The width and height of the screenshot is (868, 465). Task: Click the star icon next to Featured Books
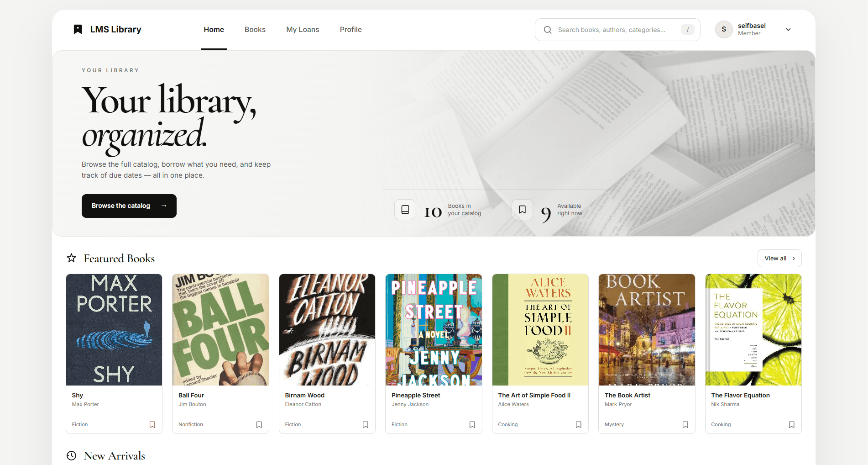(x=72, y=258)
